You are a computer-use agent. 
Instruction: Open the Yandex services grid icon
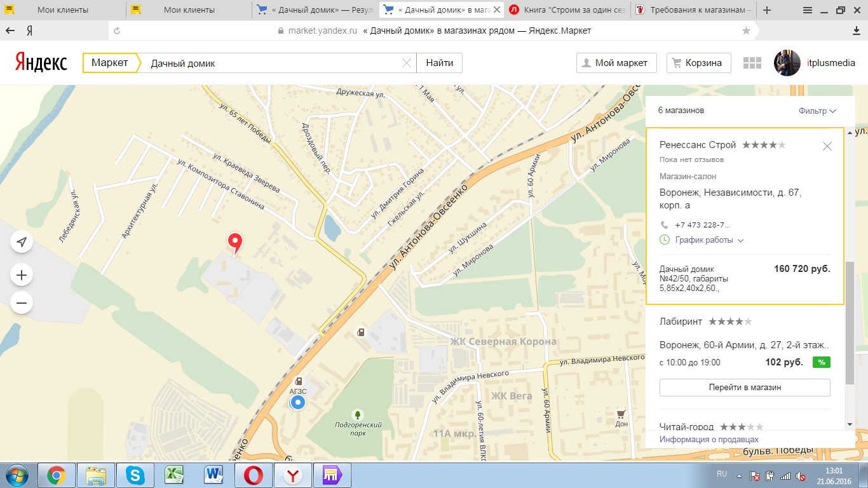pyautogui.click(x=752, y=63)
